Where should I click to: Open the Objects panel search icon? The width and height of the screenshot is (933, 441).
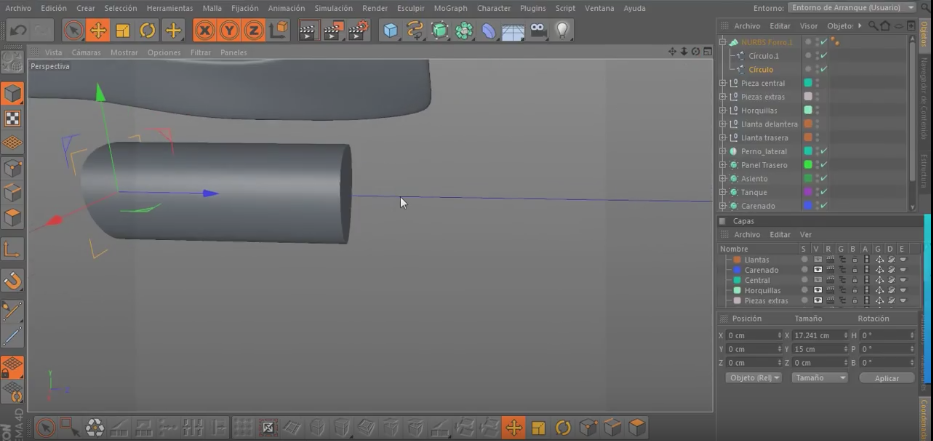(x=873, y=26)
